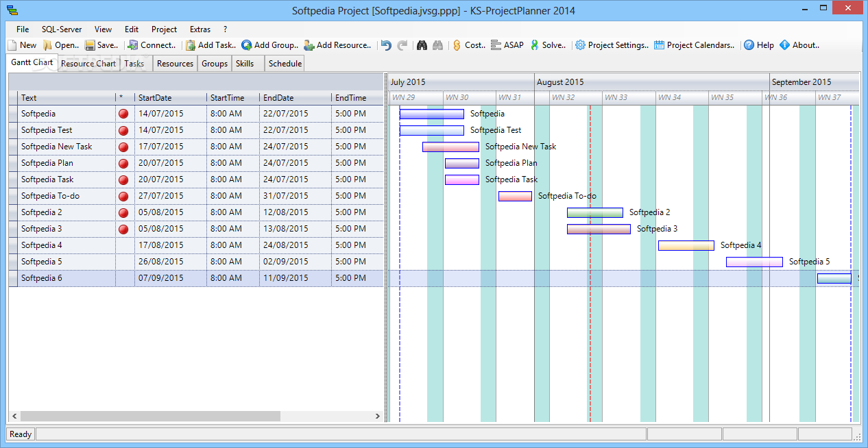This screenshot has width=868, height=448.
Task: Click the New project toolbar icon
Action: 12,45
